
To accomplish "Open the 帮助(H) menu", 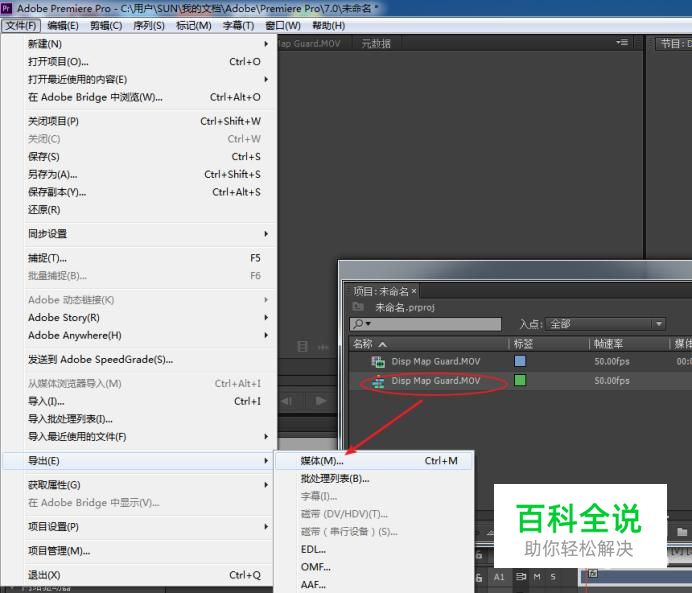I will tap(328, 26).
